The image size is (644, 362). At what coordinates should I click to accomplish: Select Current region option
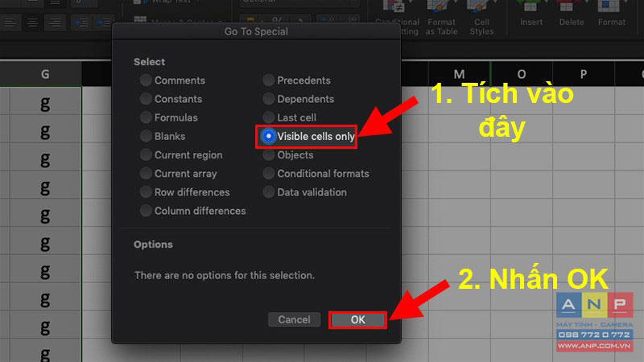click(x=146, y=154)
